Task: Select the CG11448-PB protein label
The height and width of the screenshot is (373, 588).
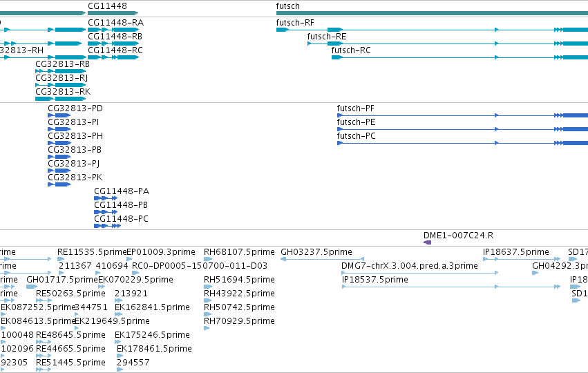Action: (x=121, y=205)
